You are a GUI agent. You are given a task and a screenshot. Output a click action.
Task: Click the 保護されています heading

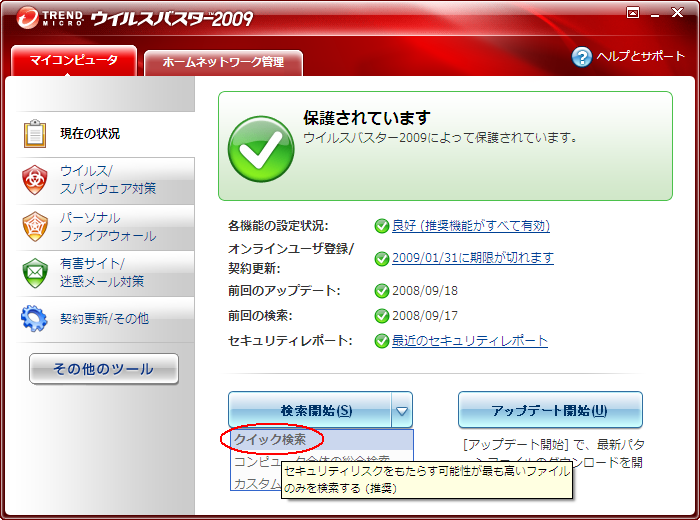click(367, 117)
